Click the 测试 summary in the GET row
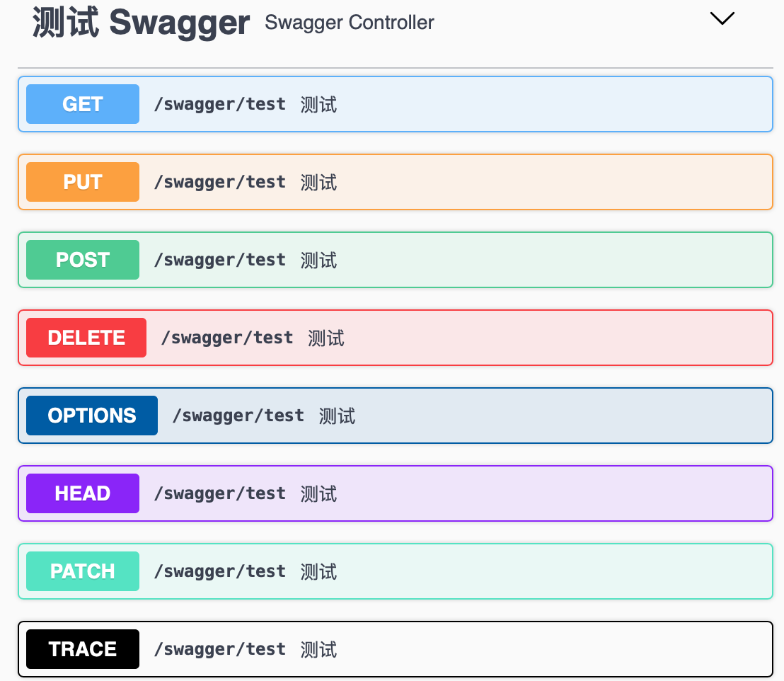784x681 pixels. point(318,104)
